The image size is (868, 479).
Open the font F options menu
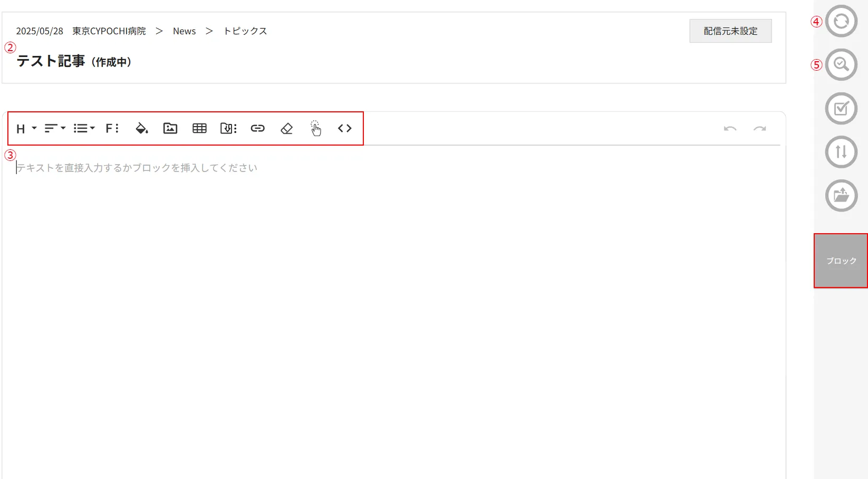click(x=112, y=128)
